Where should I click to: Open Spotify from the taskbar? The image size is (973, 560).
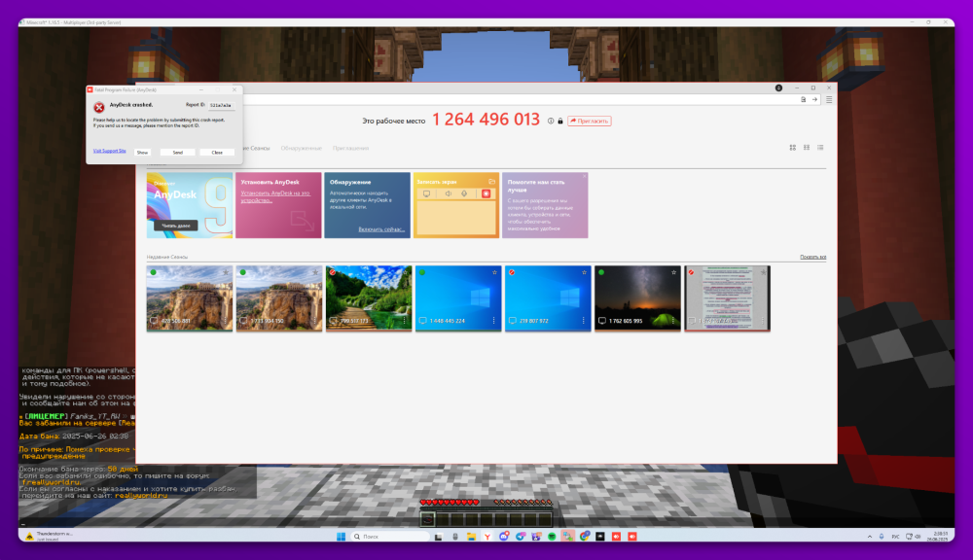(552, 537)
